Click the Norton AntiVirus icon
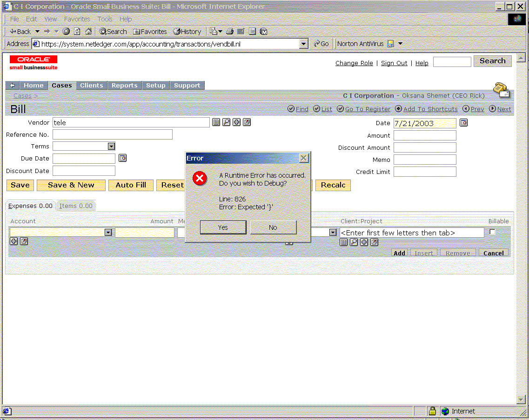This screenshot has height=420, width=529. [390, 44]
